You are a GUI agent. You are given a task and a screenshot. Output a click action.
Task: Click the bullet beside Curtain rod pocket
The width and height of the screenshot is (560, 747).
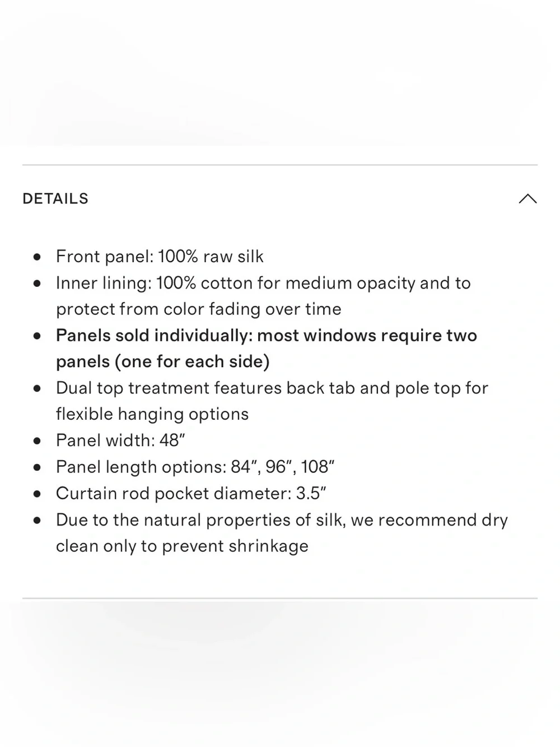[38, 494]
